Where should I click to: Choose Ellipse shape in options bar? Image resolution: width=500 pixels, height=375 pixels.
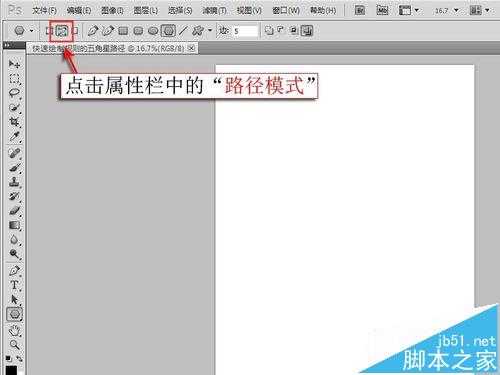coord(153,31)
